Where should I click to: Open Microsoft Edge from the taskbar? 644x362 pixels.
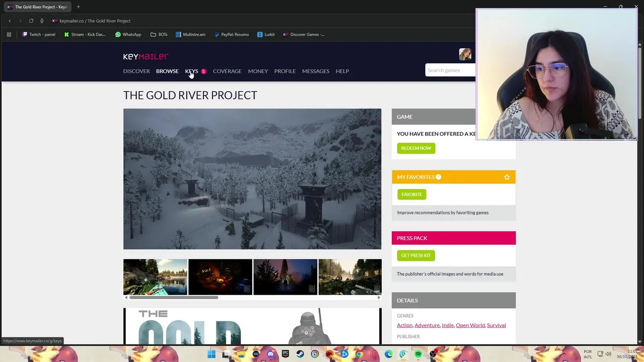coord(388,354)
